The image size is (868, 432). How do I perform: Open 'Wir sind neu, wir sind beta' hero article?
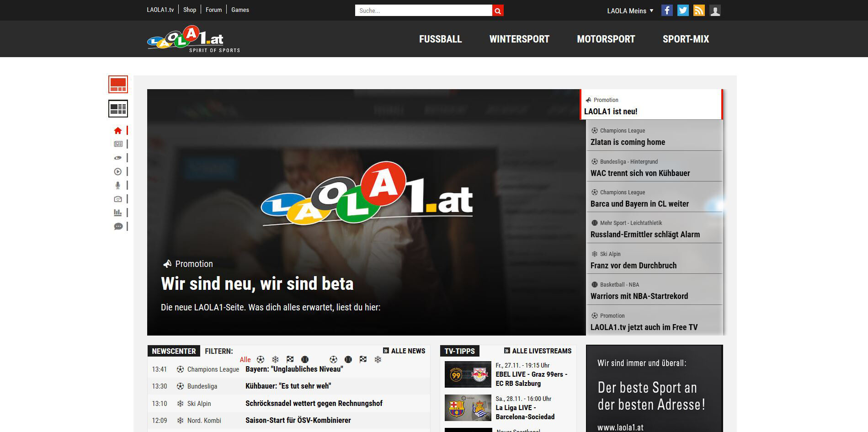[x=257, y=284]
